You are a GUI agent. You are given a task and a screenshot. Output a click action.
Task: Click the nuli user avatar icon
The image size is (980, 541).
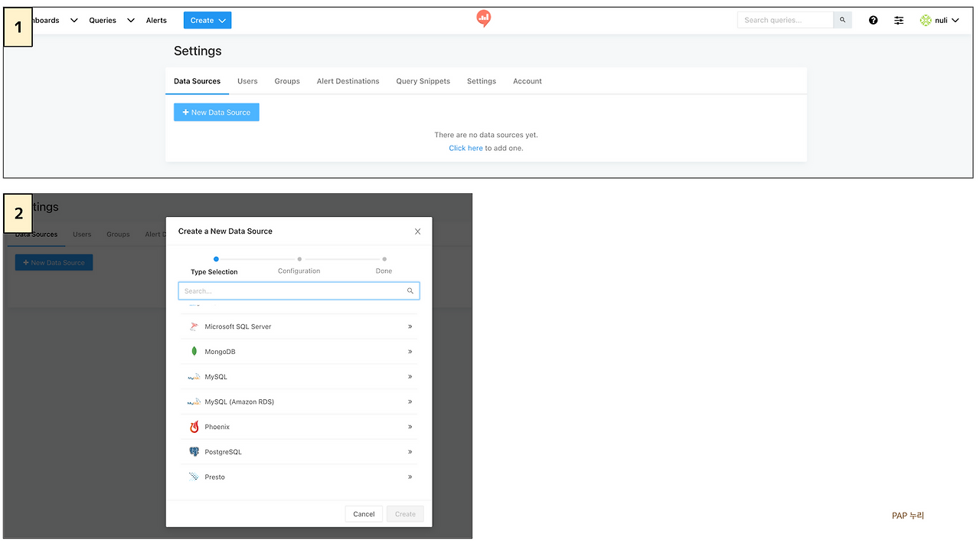pos(926,21)
